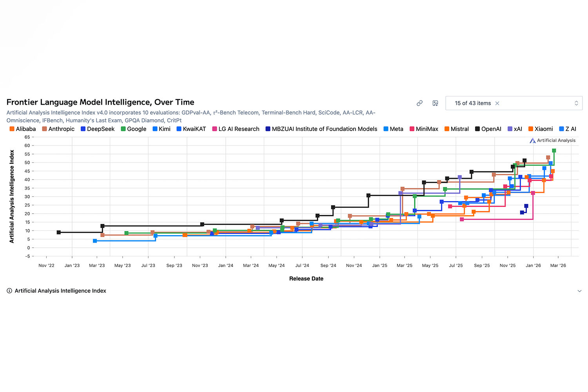The image size is (588, 392).
Task: Clear the items filter via the X button
Action: (x=497, y=103)
